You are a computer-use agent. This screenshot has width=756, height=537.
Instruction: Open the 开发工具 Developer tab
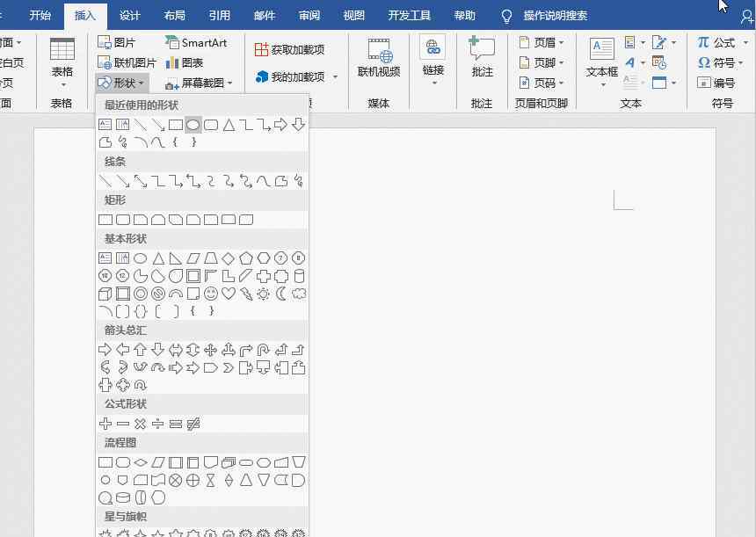coord(410,16)
